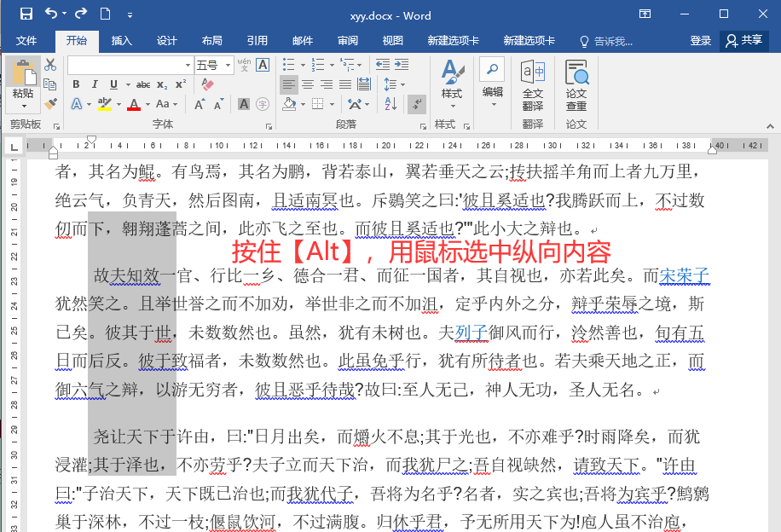The height and width of the screenshot is (532, 781).
Task: Open the 全文翻译 translation tool
Action: (x=533, y=85)
